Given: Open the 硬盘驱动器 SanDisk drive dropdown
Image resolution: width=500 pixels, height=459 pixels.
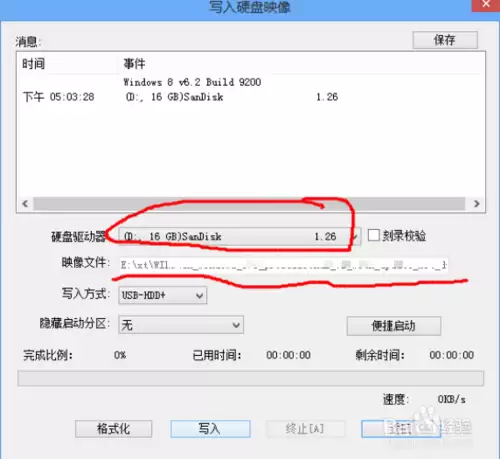Looking at the screenshot, I should click(240, 237).
